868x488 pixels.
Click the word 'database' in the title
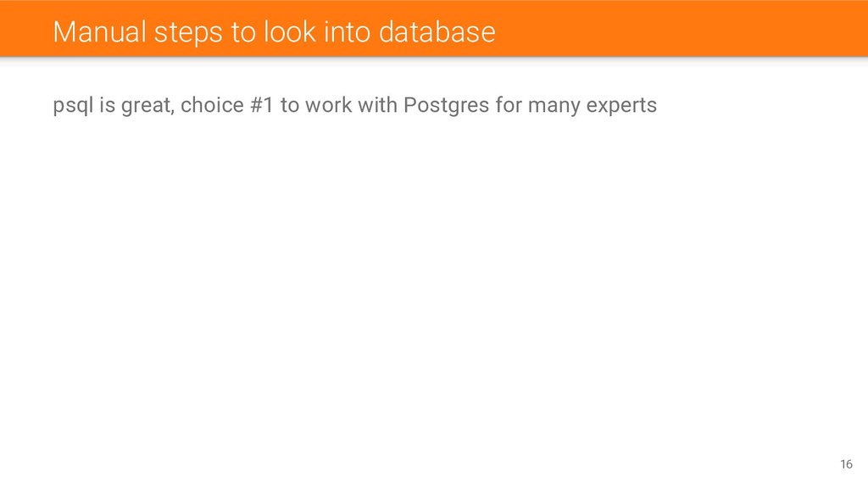437,32
